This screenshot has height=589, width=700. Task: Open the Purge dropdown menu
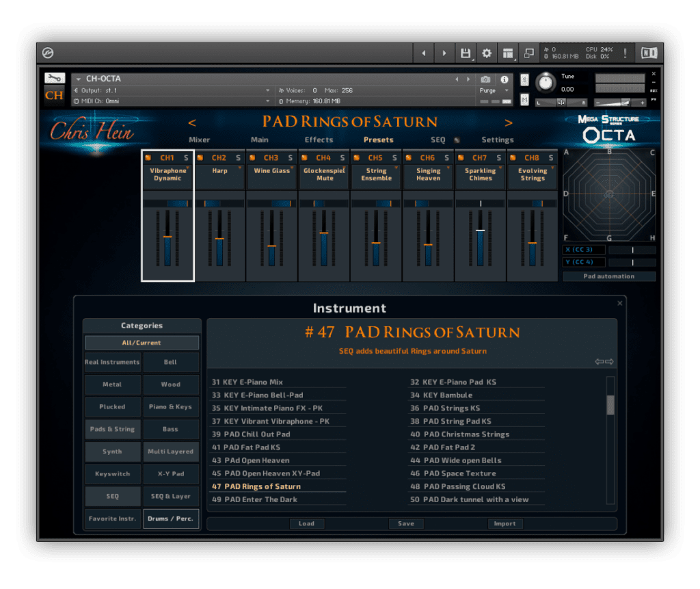point(494,90)
